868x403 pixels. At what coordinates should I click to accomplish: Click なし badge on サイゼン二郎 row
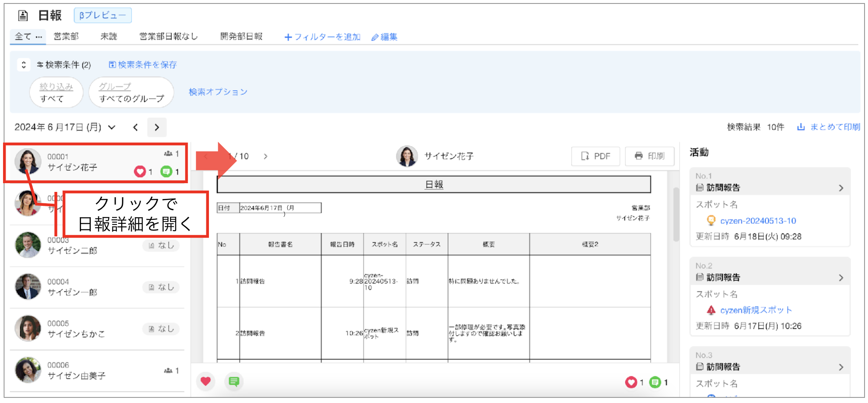point(161,246)
